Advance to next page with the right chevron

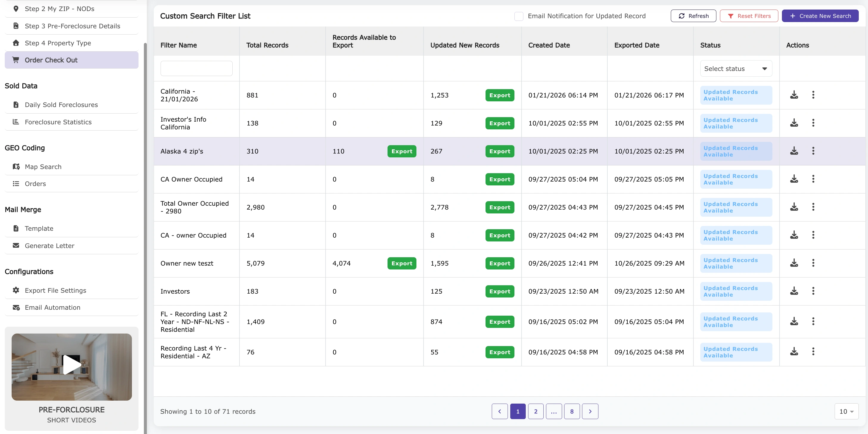[590, 411]
